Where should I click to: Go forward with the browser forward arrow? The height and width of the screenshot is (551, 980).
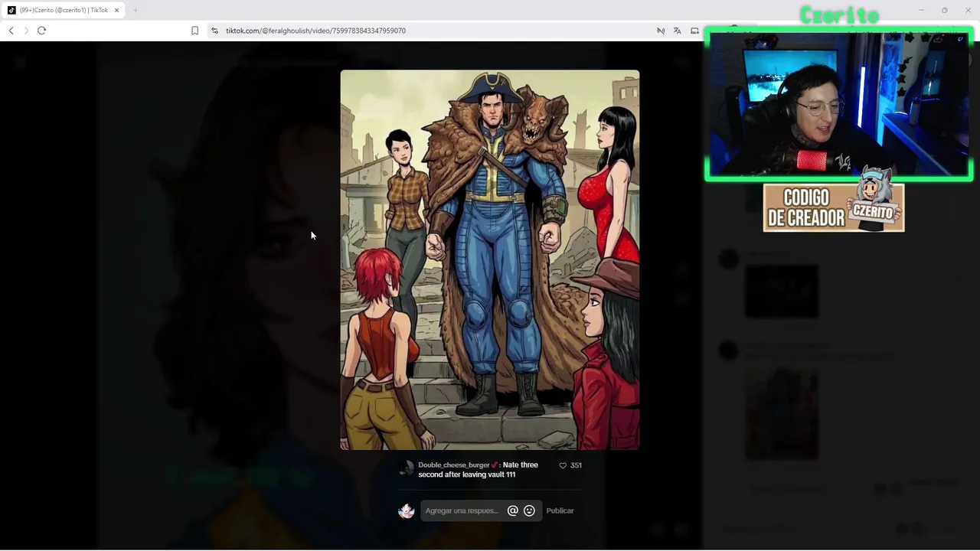point(26,31)
